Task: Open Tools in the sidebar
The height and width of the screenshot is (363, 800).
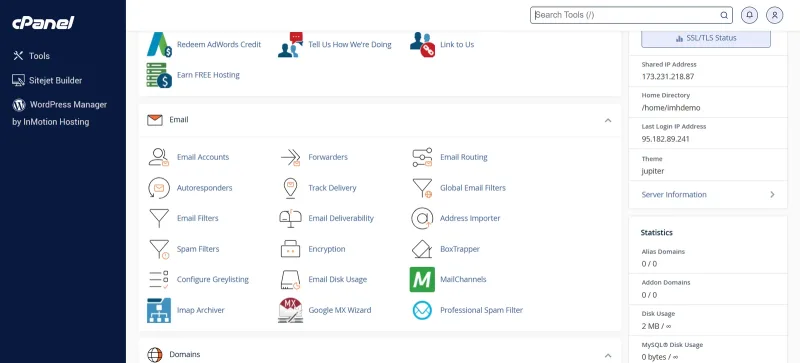Action: pos(31,56)
